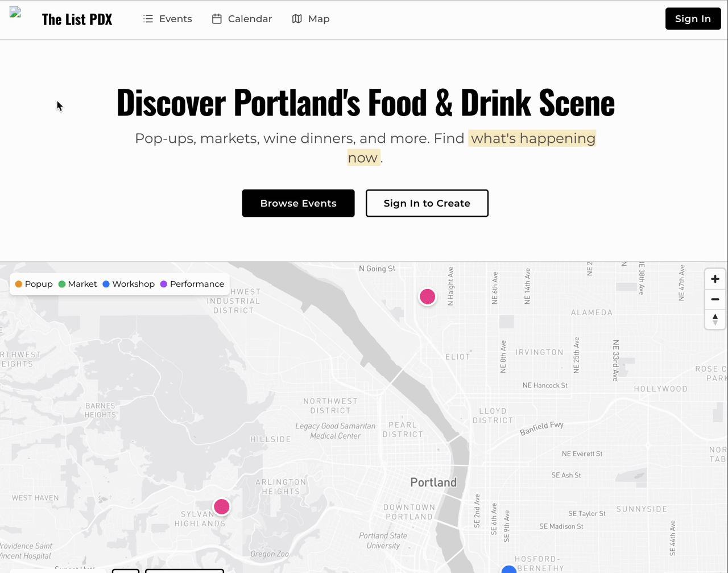The width and height of the screenshot is (728, 573).
Task: Click the pink marker near N Going St
Action: (427, 296)
